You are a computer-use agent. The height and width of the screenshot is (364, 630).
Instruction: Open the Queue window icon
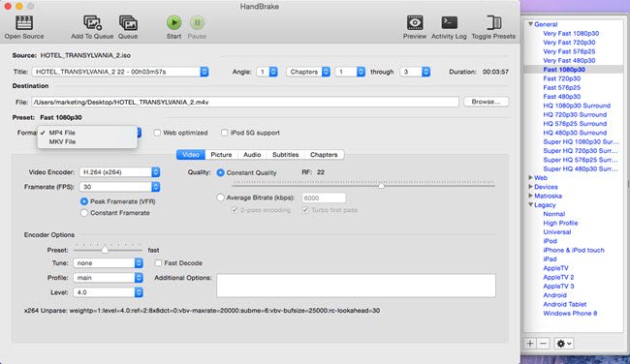pyautogui.click(x=128, y=23)
